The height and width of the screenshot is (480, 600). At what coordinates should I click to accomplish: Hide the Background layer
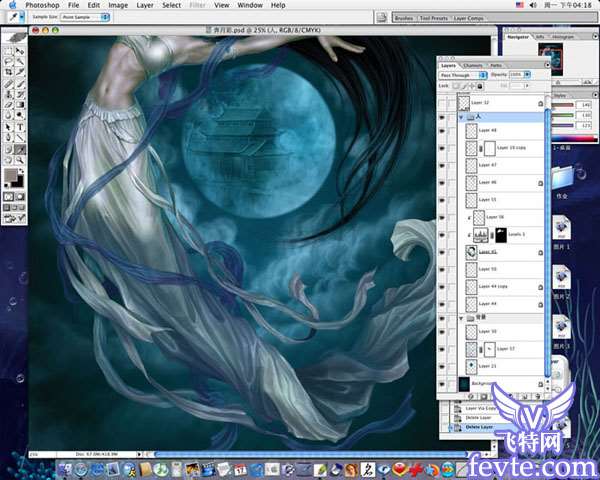[442, 384]
